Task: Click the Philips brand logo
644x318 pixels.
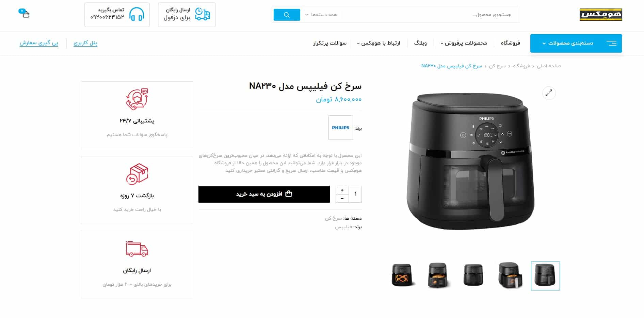Action: tap(341, 128)
